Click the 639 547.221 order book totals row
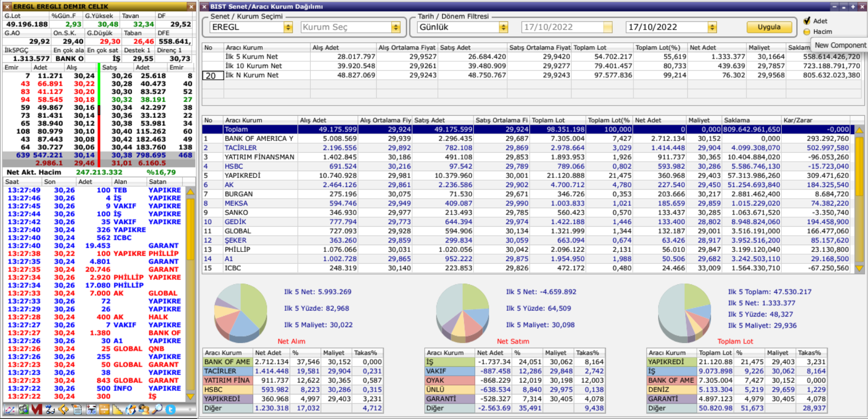 (x=99, y=155)
